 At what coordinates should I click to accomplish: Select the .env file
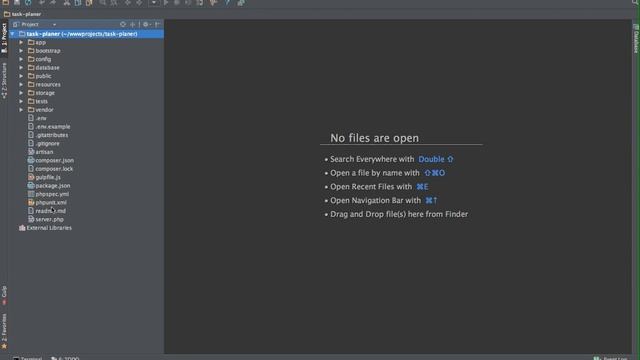tap(37, 118)
